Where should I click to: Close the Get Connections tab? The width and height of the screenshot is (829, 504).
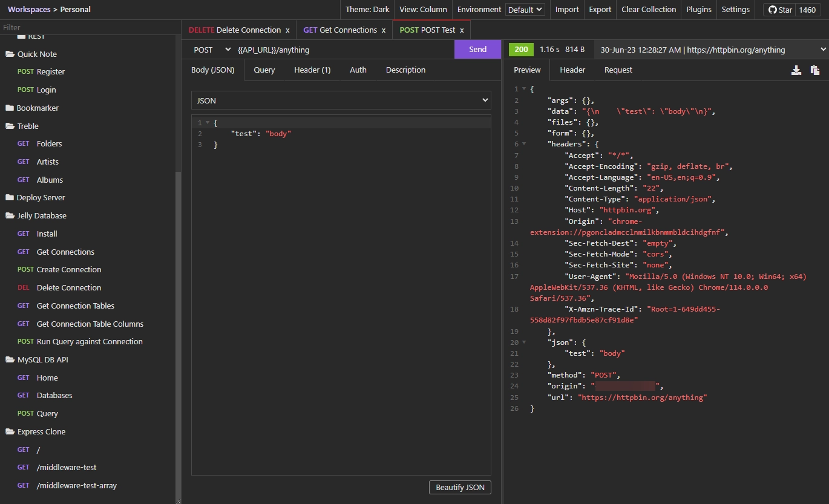[x=384, y=30]
